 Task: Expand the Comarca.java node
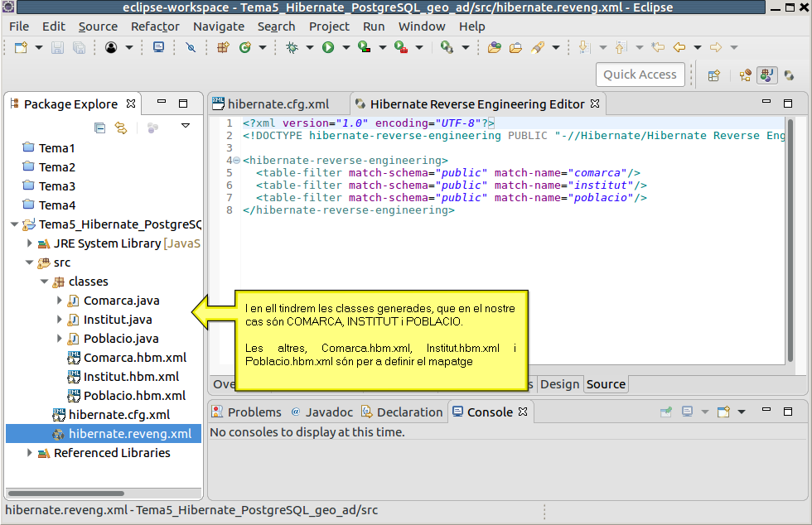tap(60, 301)
